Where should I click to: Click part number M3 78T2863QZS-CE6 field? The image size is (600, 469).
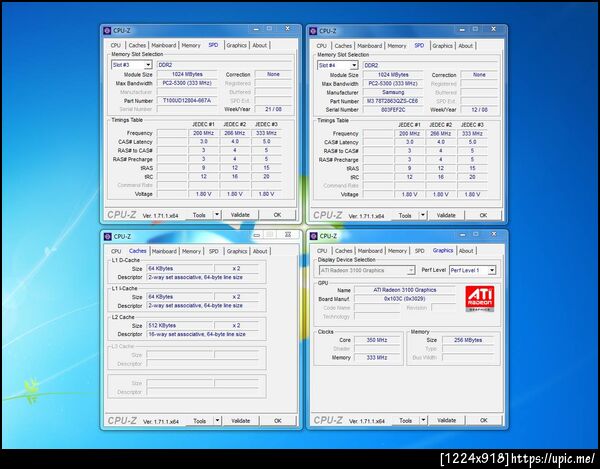[x=393, y=101]
